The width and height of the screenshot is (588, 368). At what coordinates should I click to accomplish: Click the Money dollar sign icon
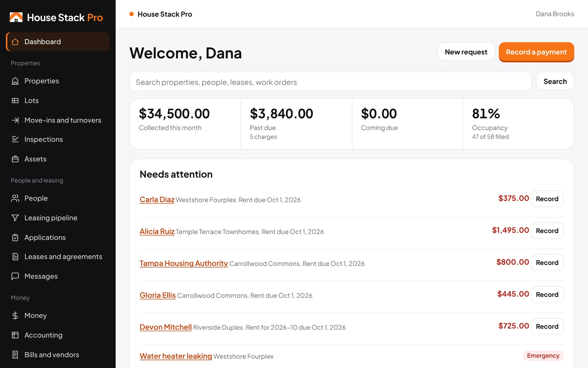(x=15, y=315)
